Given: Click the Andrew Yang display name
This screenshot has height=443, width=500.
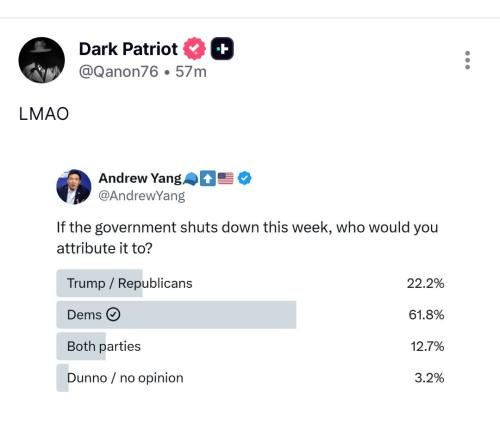Looking at the screenshot, I should coord(140,178).
